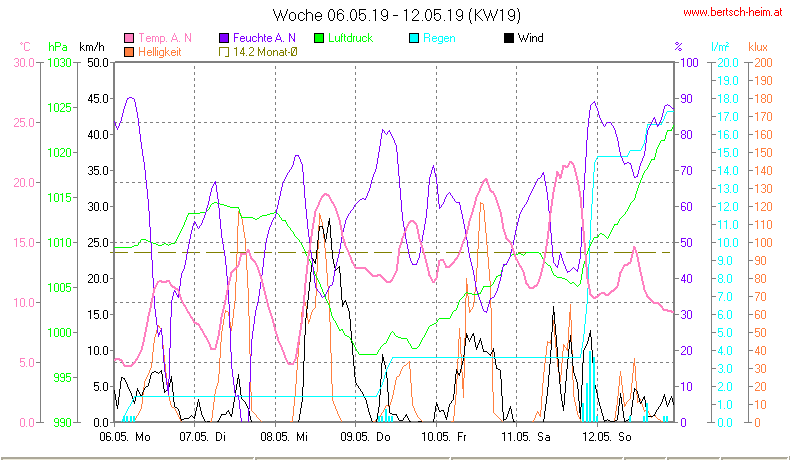Click the '1015' pressure axis value
This screenshot has width=790, height=460.
(x=59, y=198)
